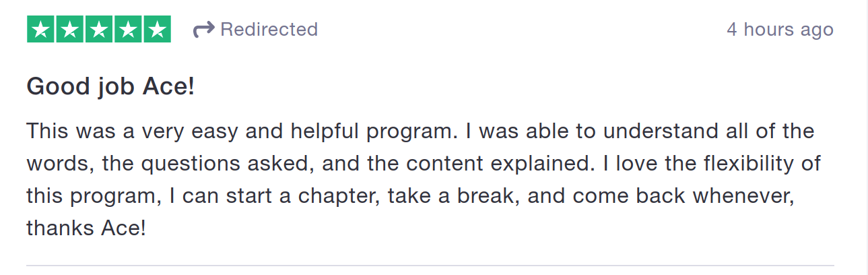Click the word 'Ace!' in the review title
The height and width of the screenshot is (275, 868).
168,86
